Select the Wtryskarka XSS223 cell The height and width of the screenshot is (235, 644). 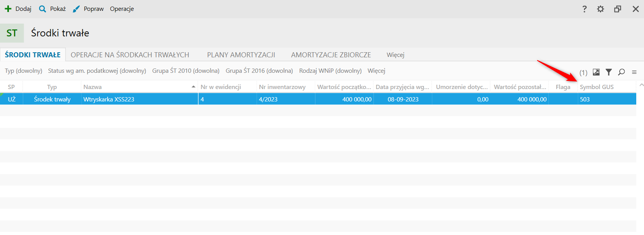[140, 99]
